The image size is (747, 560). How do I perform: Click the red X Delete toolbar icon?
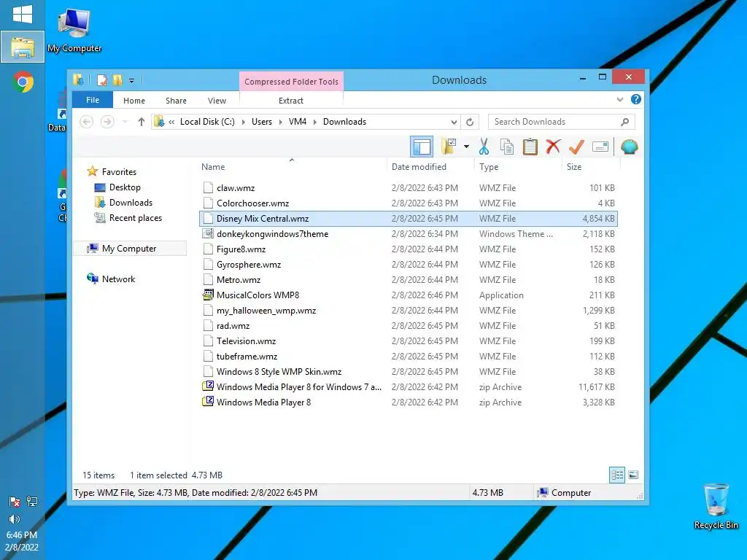(x=553, y=147)
